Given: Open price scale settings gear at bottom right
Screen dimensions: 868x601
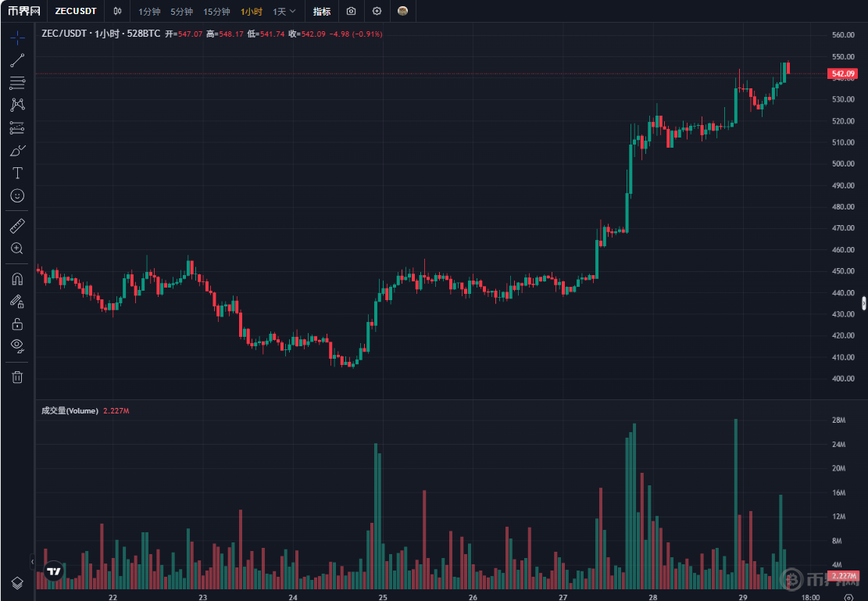Looking at the screenshot, I should click(x=848, y=597).
